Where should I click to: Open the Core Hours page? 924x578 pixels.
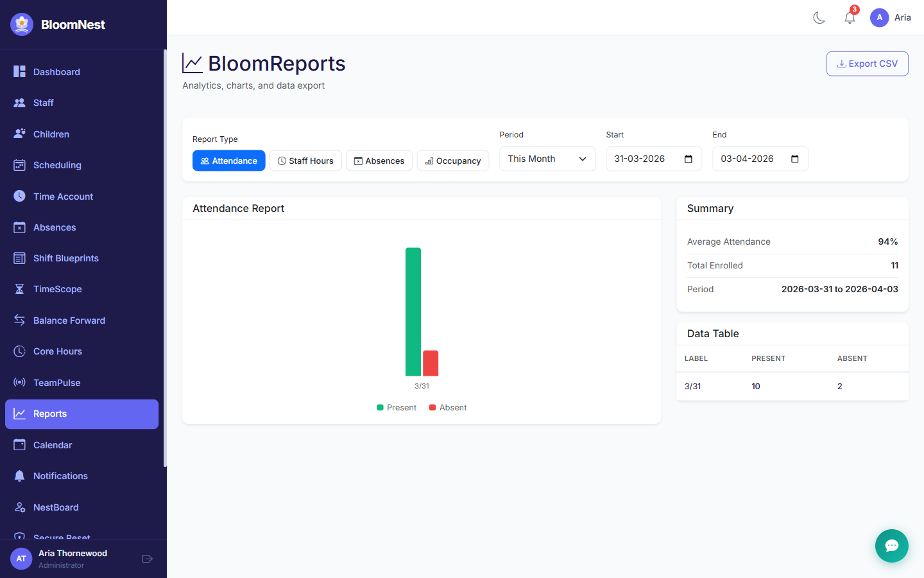point(57,351)
